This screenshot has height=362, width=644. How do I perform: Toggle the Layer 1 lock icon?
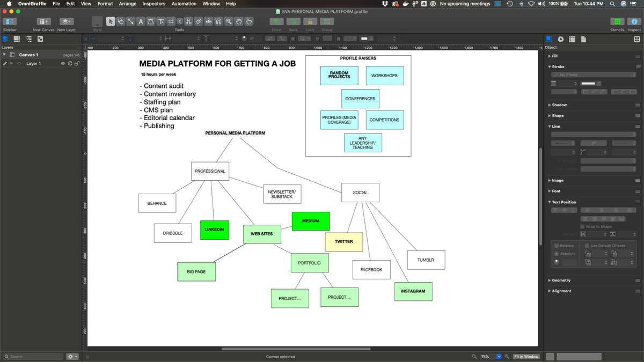point(77,63)
